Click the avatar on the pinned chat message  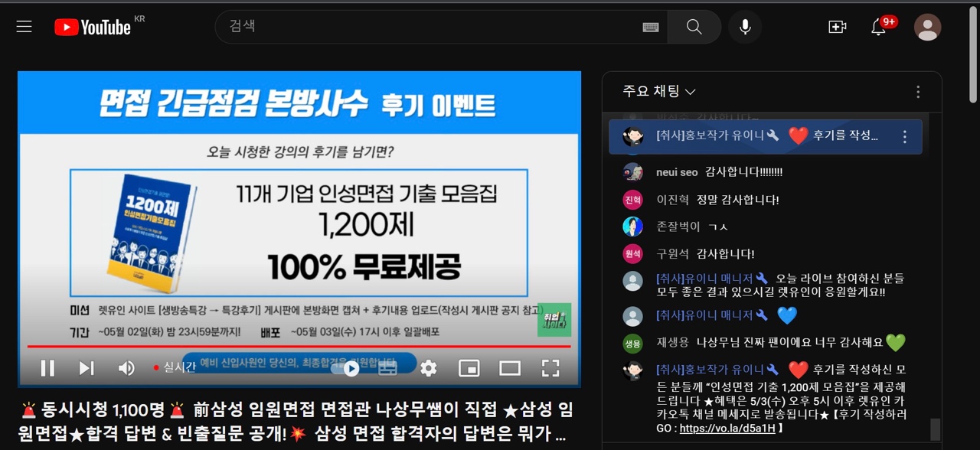click(633, 137)
